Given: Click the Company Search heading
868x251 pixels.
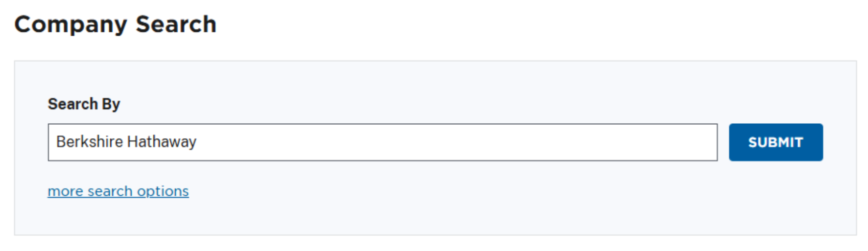Looking at the screenshot, I should point(115,24).
